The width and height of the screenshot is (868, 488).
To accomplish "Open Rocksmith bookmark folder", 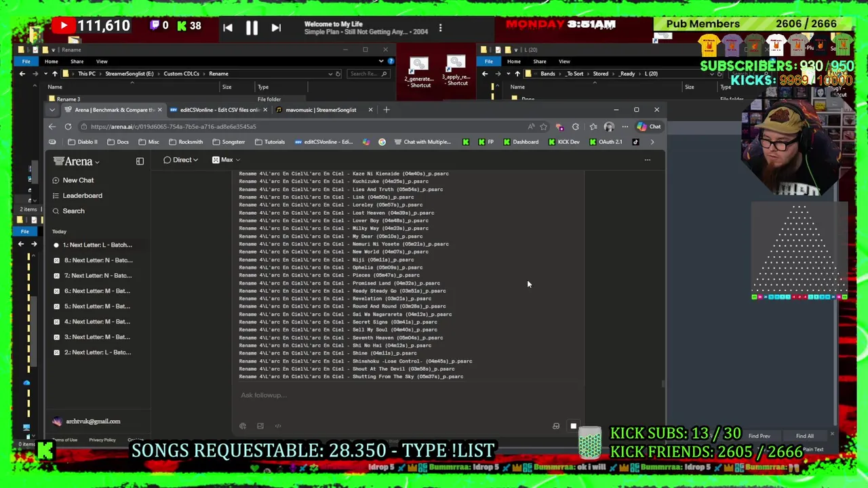I will pyautogui.click(x=186, y=142).
